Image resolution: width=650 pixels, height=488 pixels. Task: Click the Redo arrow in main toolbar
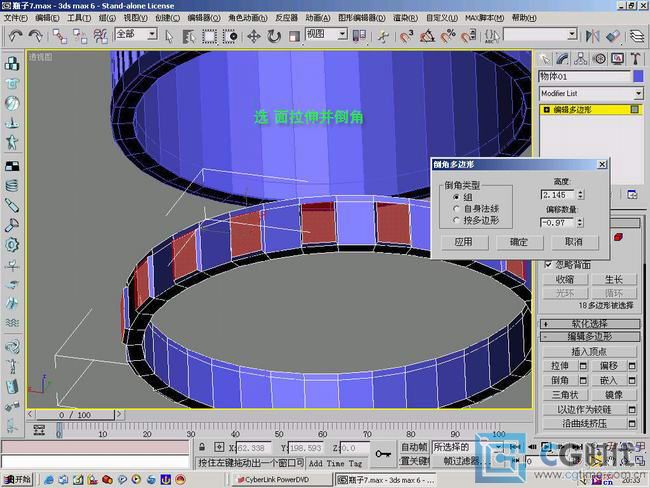[36, 36]
